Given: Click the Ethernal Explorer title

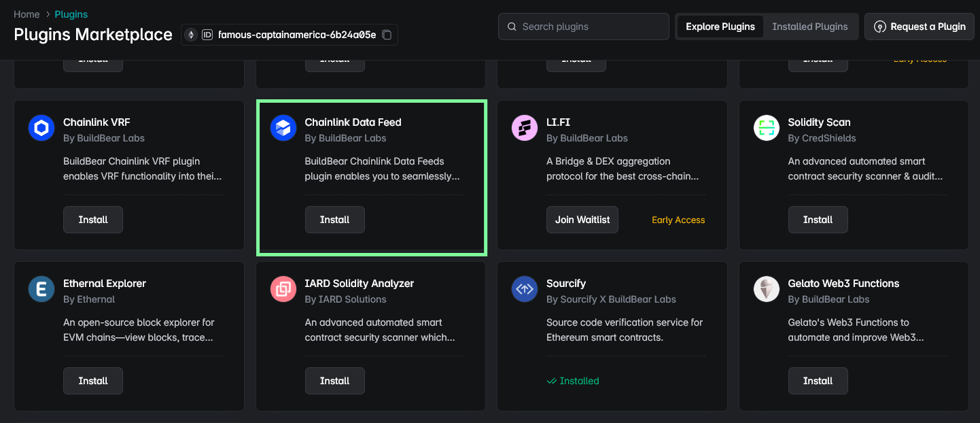Looking at the screenshot, I should pyautogui.click(x=105, y=284).
